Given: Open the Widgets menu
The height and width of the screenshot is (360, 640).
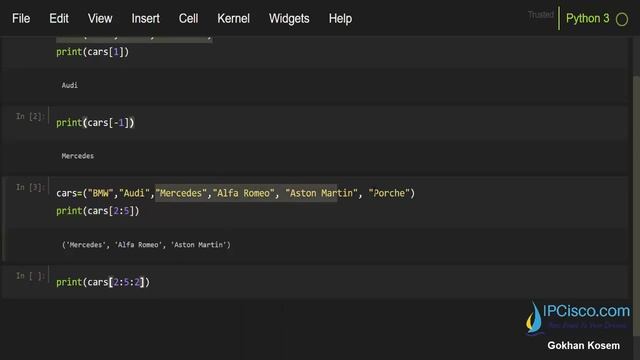Looking at the screenshot, I should click(289, 18).
